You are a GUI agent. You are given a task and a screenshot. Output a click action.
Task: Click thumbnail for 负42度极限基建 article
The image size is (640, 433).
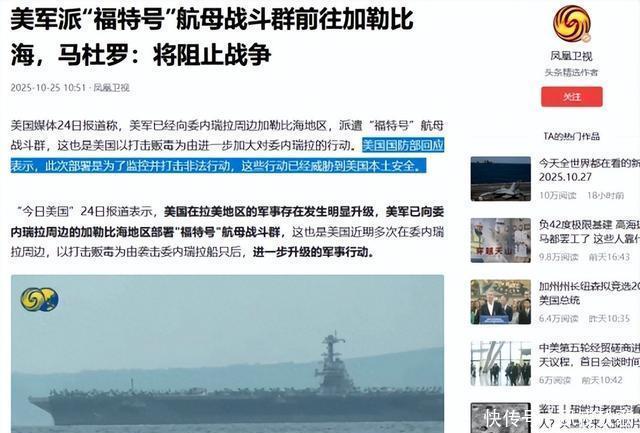click(500, 240)
